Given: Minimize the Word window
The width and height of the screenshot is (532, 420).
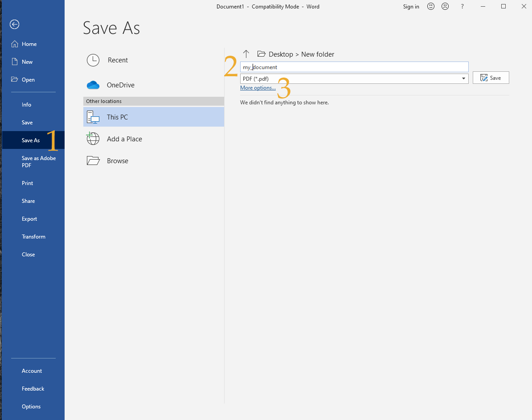Looking at the screenshot, I should click(x=483, y=6).
